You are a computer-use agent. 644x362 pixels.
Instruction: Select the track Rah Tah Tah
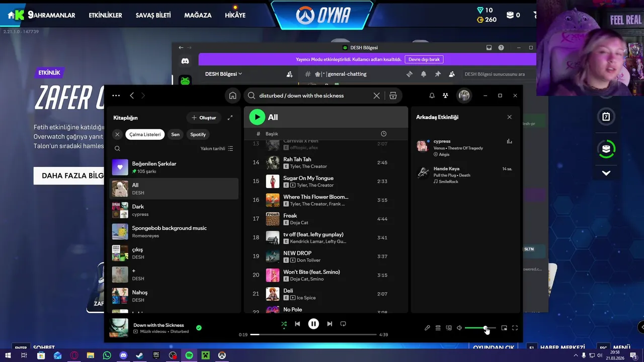pyautogui.click(x=326, y=162)
